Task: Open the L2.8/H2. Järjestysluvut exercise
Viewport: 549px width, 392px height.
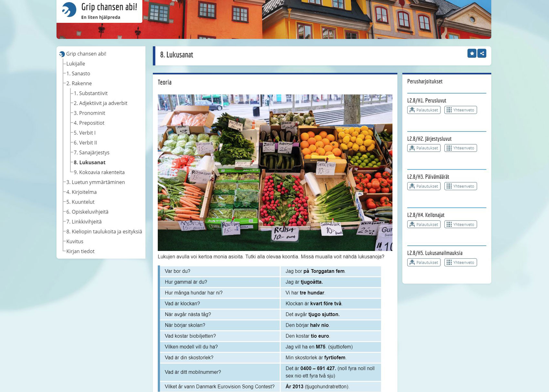Action: (x=429, y=139)
